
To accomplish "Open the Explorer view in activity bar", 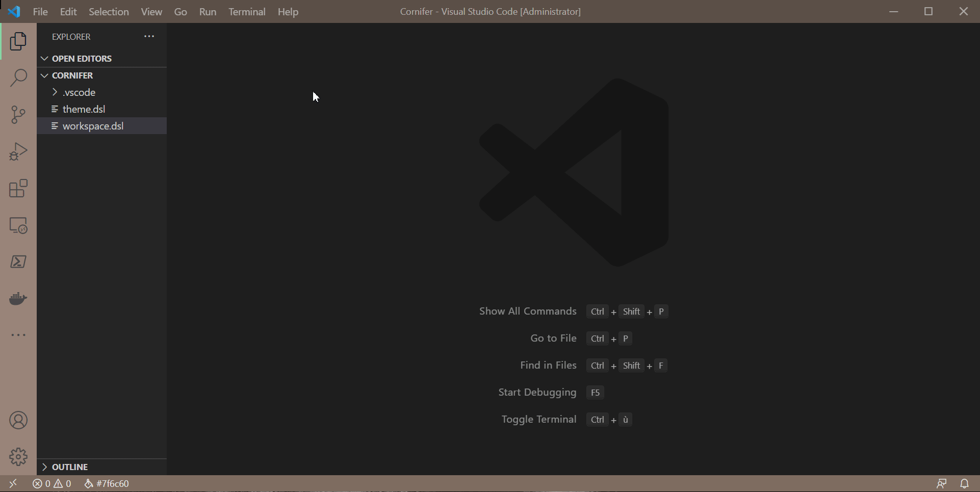I will click(18, 41).
